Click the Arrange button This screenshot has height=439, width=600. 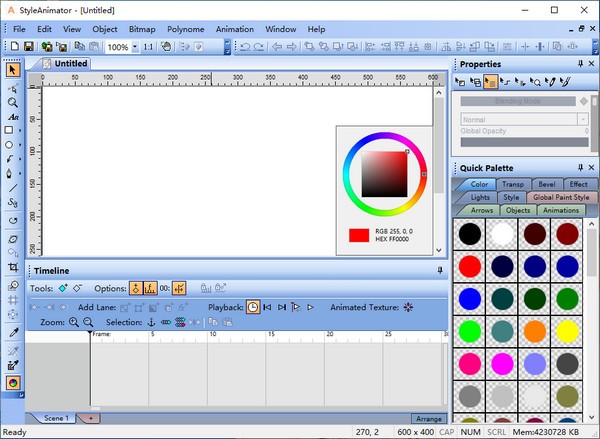click(x=429, y=419)
